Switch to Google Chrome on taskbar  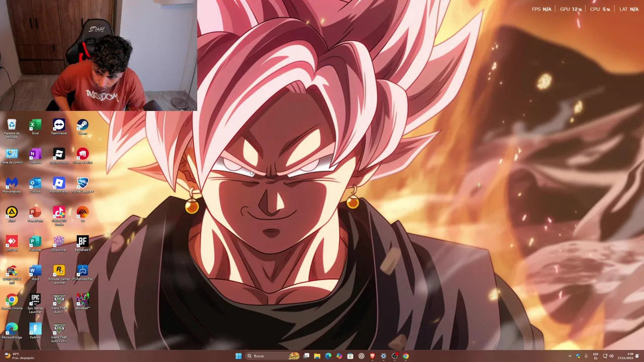click(x=406, y=356)
